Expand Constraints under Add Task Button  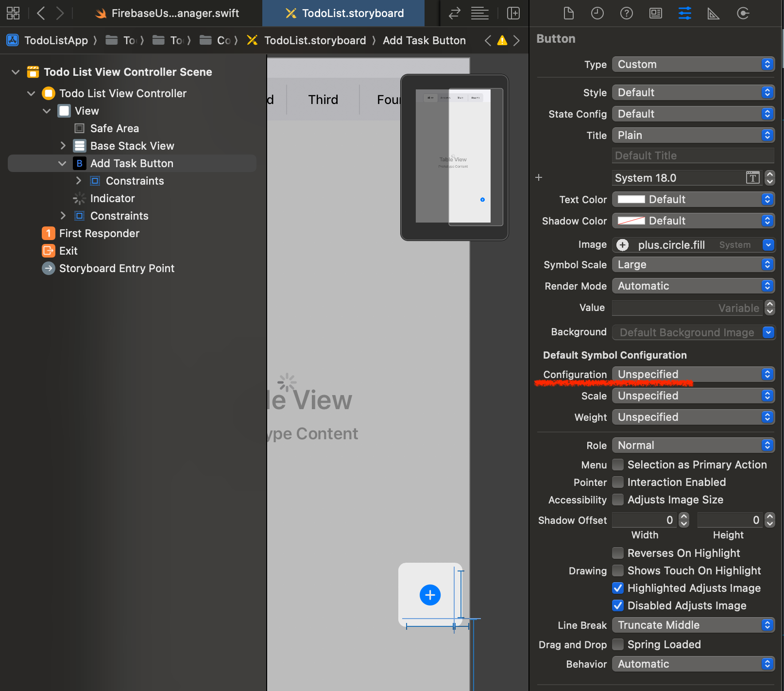point(78,181)
